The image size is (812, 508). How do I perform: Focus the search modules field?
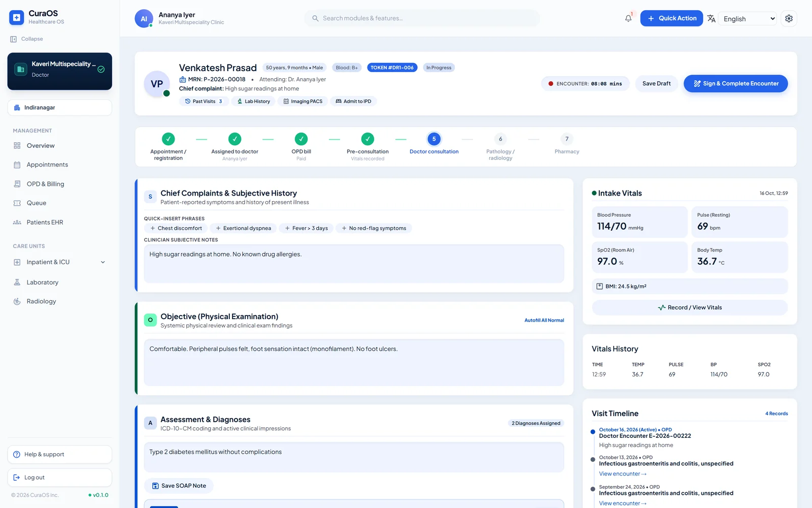(422, 18)
